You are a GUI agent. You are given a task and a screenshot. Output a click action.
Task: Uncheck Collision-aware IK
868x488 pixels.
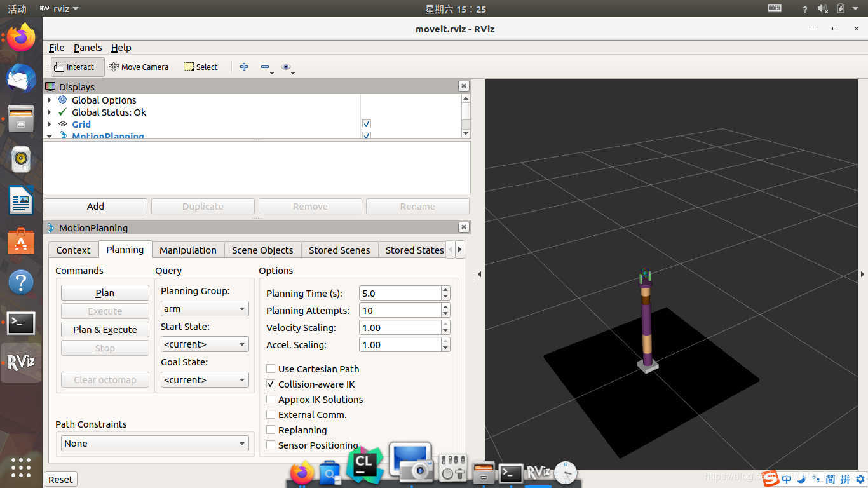point(271,384)
